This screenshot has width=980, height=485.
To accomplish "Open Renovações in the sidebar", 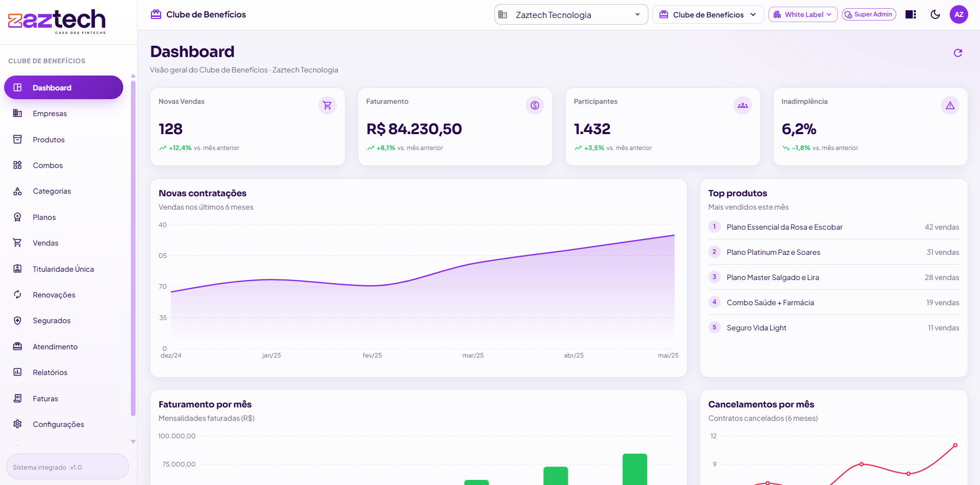I will (x=64, y=295).
